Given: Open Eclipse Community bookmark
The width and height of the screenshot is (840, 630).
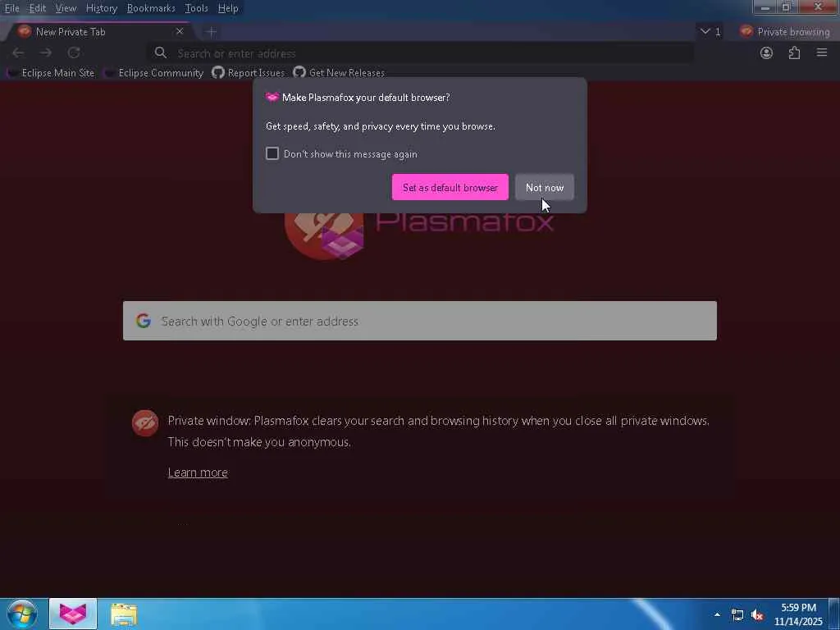Looking at the screenshot, I should 154,72.
